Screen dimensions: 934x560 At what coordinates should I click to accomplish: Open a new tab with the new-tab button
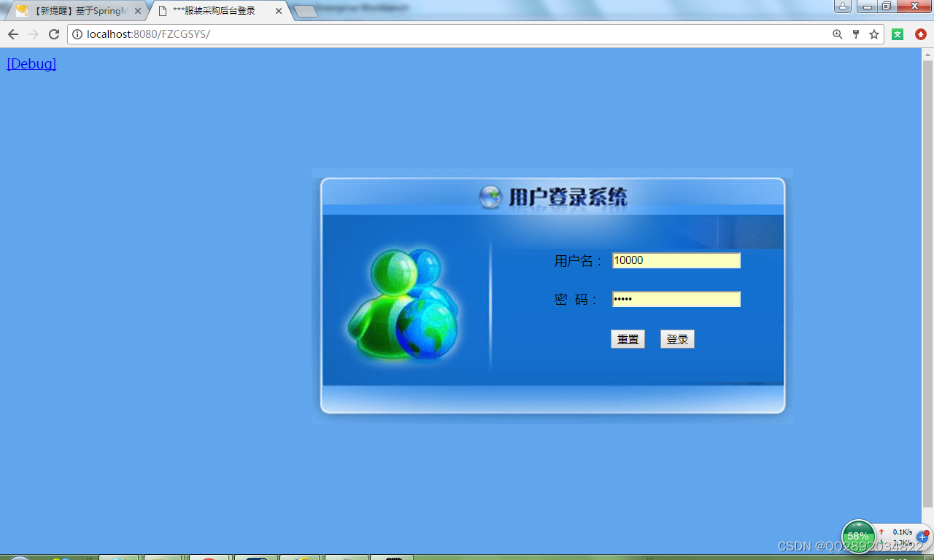point(305,11)
